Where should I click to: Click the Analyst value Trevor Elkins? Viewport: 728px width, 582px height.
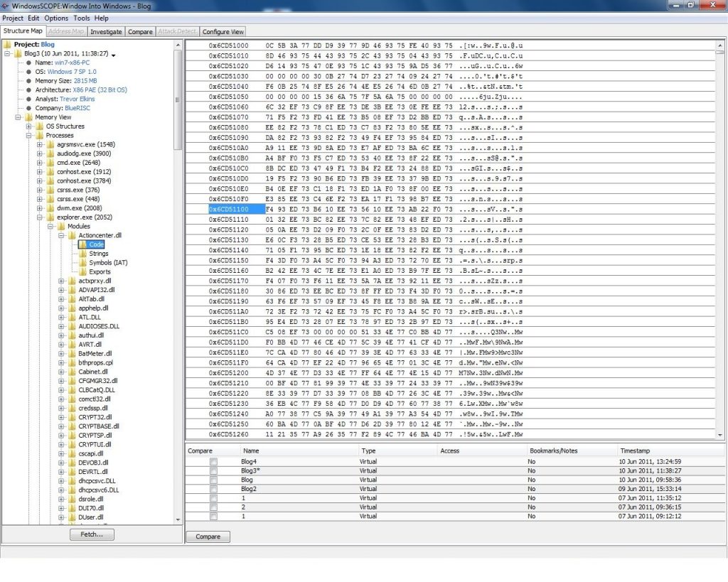[77, 99]
